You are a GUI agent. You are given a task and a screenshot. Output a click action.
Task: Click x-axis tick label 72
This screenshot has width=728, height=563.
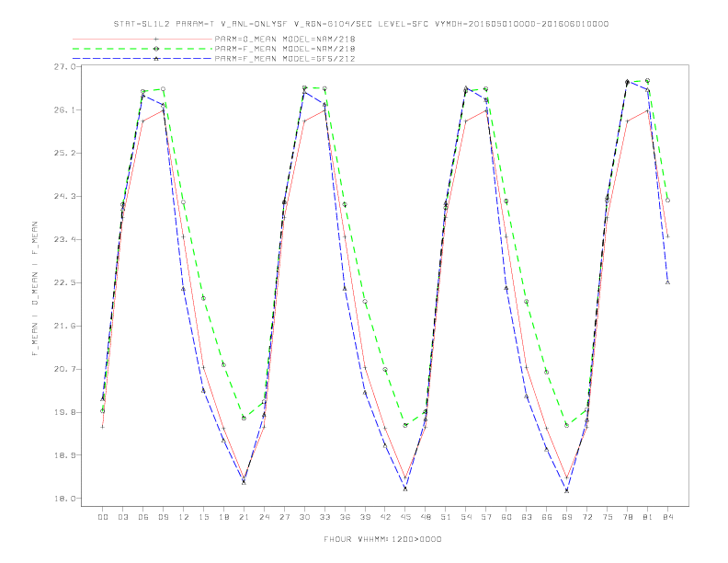coord(587,517)
